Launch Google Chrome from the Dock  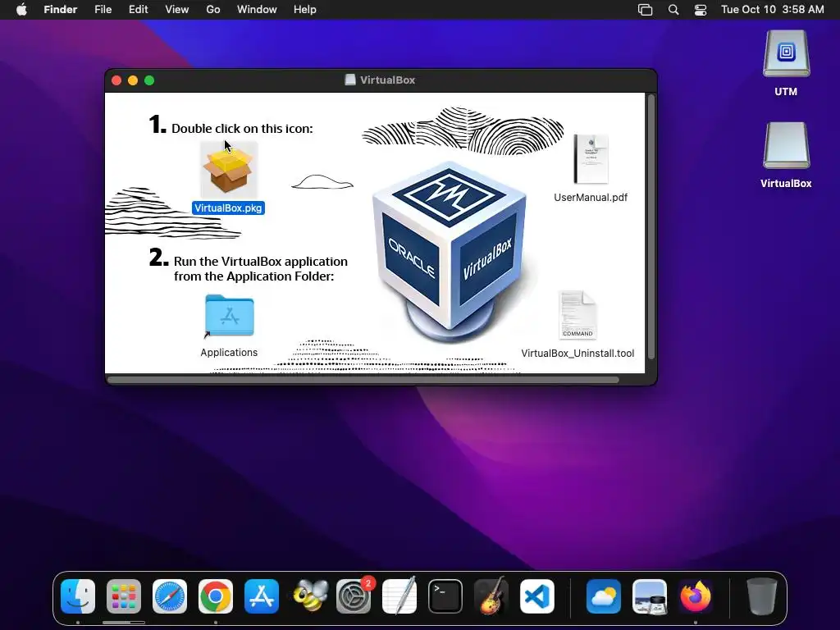coord(216,596)
